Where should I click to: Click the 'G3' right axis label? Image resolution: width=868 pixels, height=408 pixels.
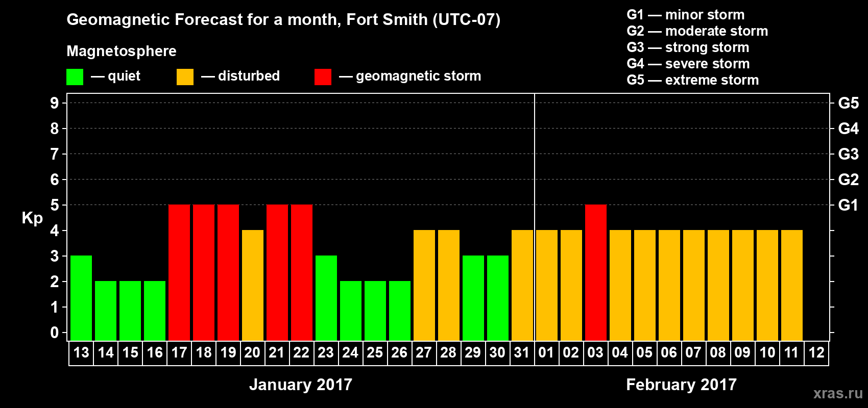[849, 154]
